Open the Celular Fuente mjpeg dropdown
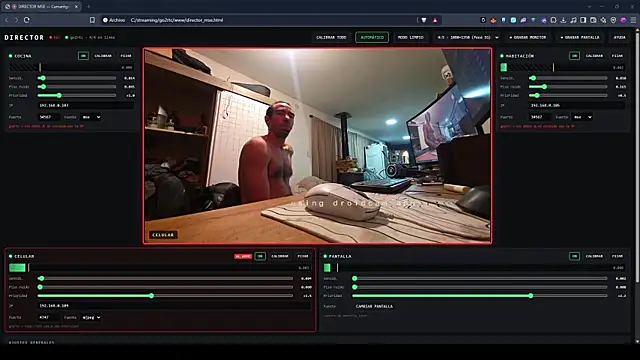The image size is (640, 360). (91, 317)
